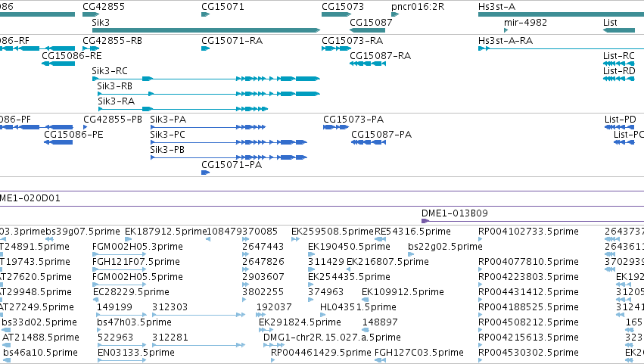The width and height of the screenshot is (644, 364).
Task: Select the 522963 feature label
Action: click(116, 338)
